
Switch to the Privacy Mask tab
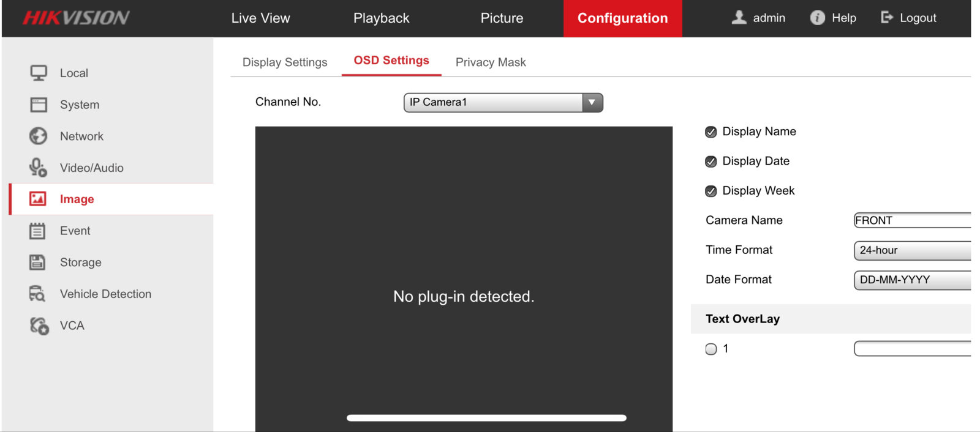tap(491, 62)
